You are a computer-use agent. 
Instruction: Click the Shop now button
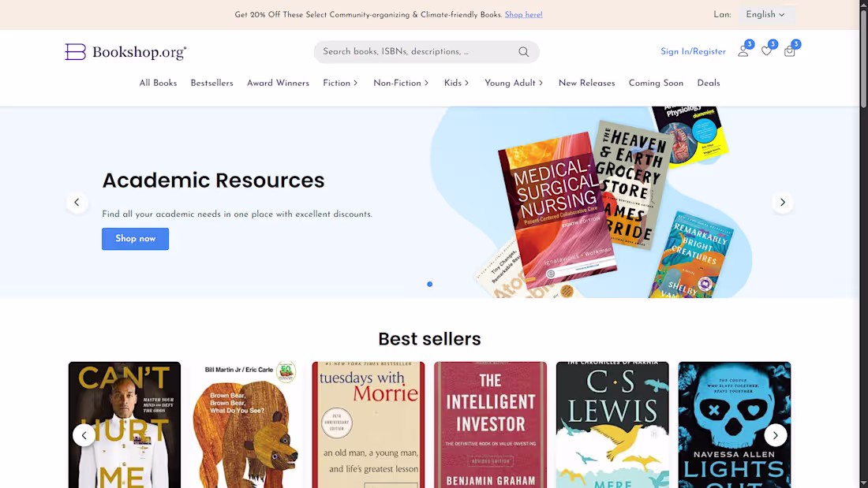135,238
